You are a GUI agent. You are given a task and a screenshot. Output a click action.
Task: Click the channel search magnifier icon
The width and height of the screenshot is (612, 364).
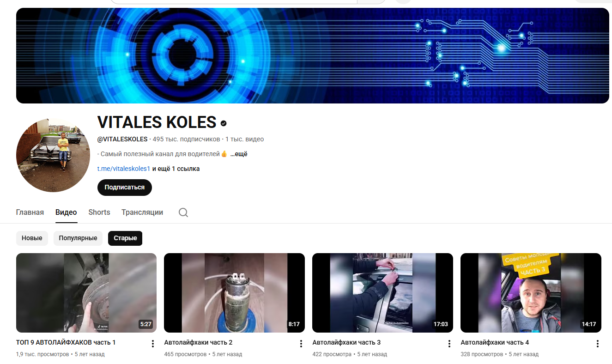(x=183, y=212)
